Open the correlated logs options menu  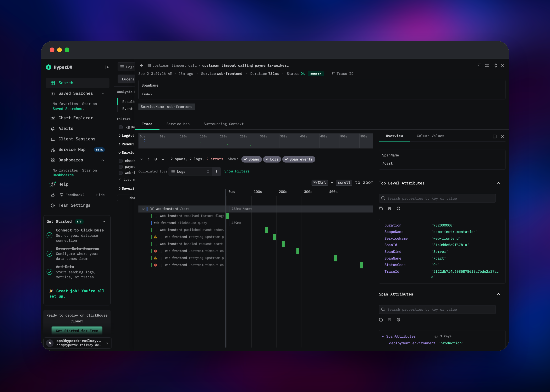[x=216, y=171]
